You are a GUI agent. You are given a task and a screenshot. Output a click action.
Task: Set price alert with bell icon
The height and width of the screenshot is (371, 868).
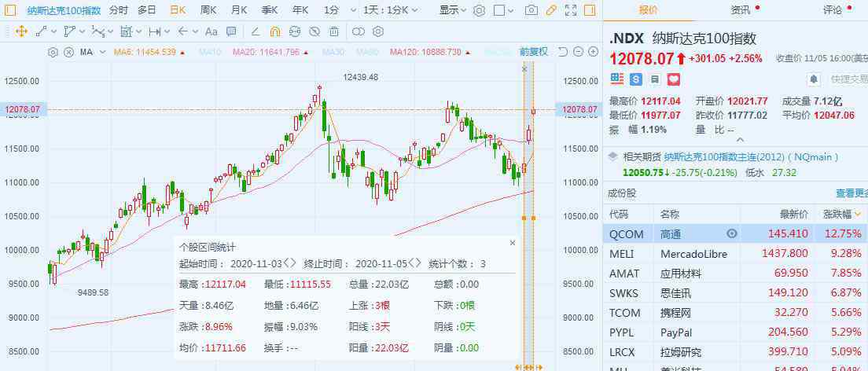tap(813, 79)
